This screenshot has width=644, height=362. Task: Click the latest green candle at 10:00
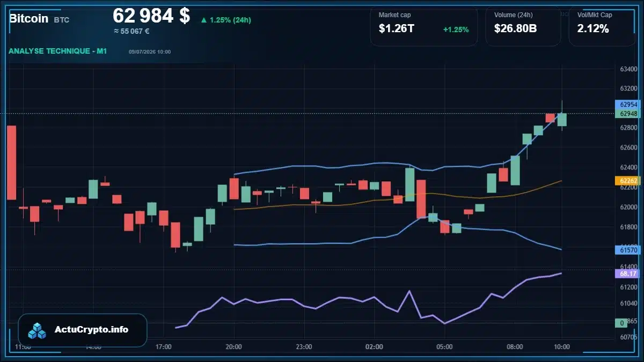point(562,119)
